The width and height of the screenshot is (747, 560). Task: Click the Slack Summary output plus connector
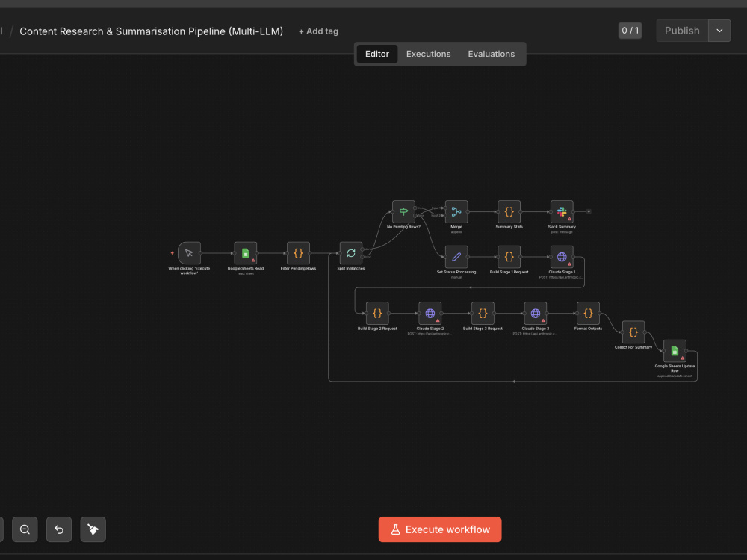(589, 211)
